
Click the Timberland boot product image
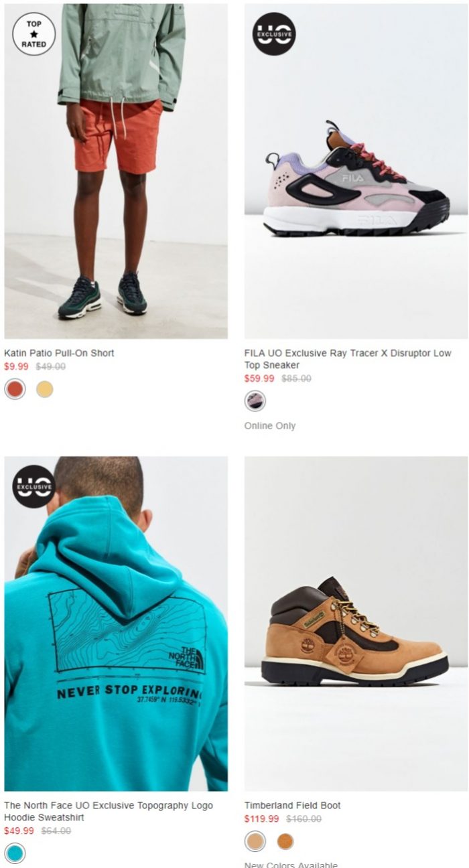coord(356,624)
